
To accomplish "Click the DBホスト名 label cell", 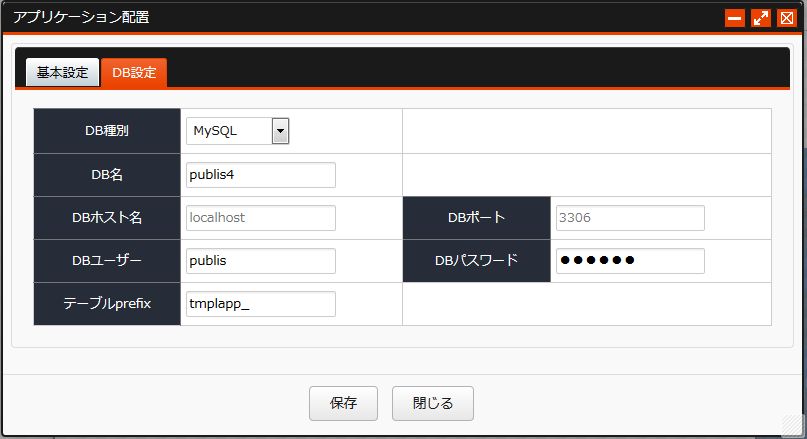I will 107,218.
